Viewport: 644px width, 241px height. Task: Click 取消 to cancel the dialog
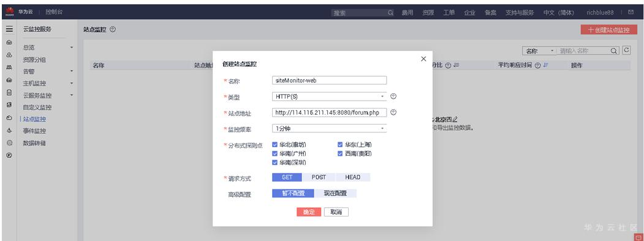[x=336, y=212]
